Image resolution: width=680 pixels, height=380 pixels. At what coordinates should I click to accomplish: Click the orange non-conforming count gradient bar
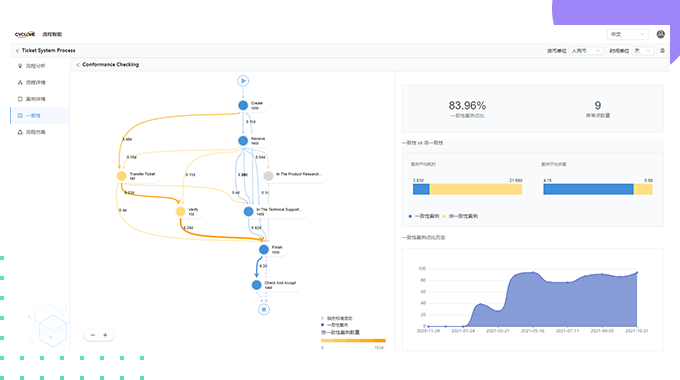353,341
